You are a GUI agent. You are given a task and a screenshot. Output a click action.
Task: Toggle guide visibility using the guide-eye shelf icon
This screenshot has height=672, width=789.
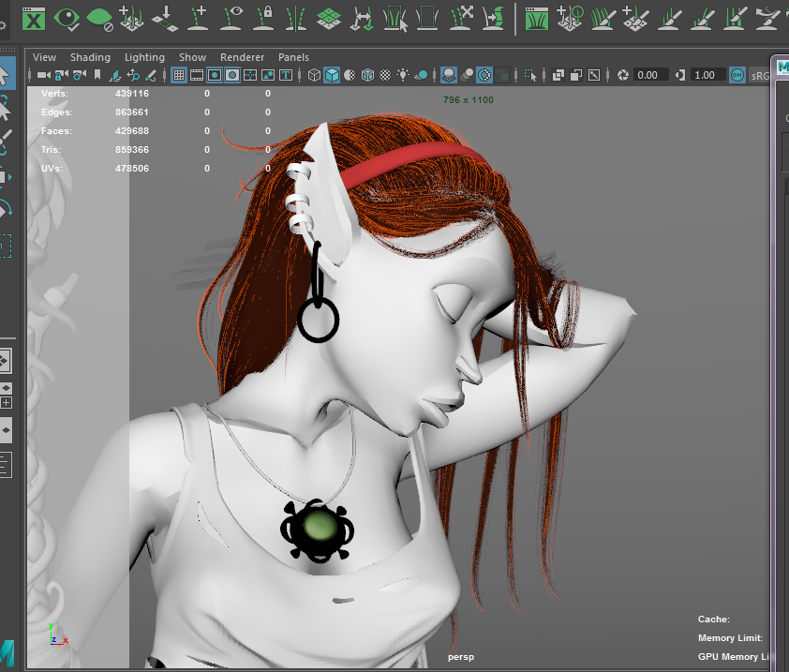coord(231,19)
